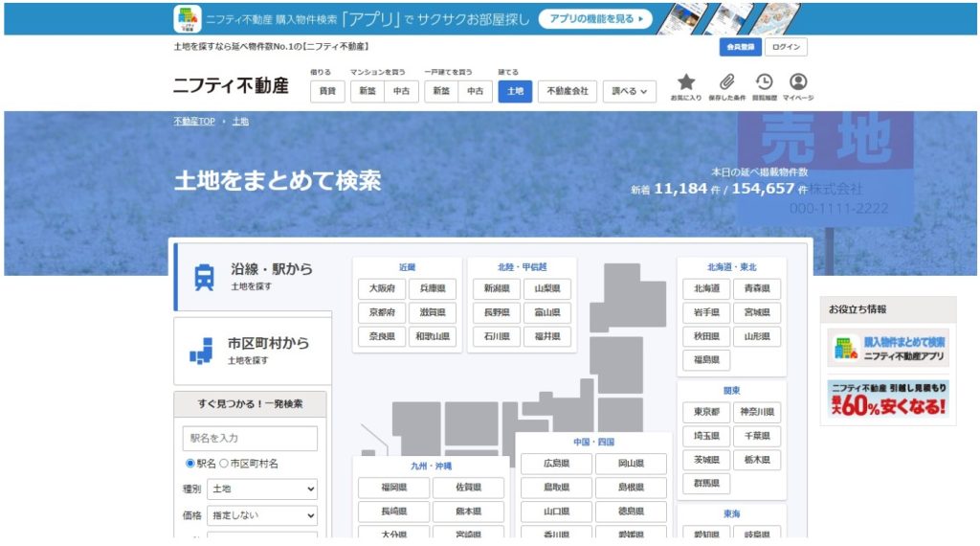
Task: Open saved conditions paperclip icon
Action: [726, 82]
